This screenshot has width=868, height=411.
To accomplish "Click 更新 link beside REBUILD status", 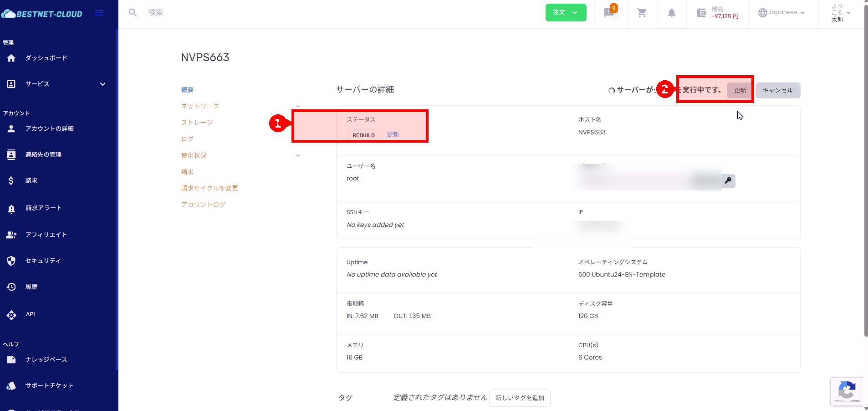I will [393, 135].
